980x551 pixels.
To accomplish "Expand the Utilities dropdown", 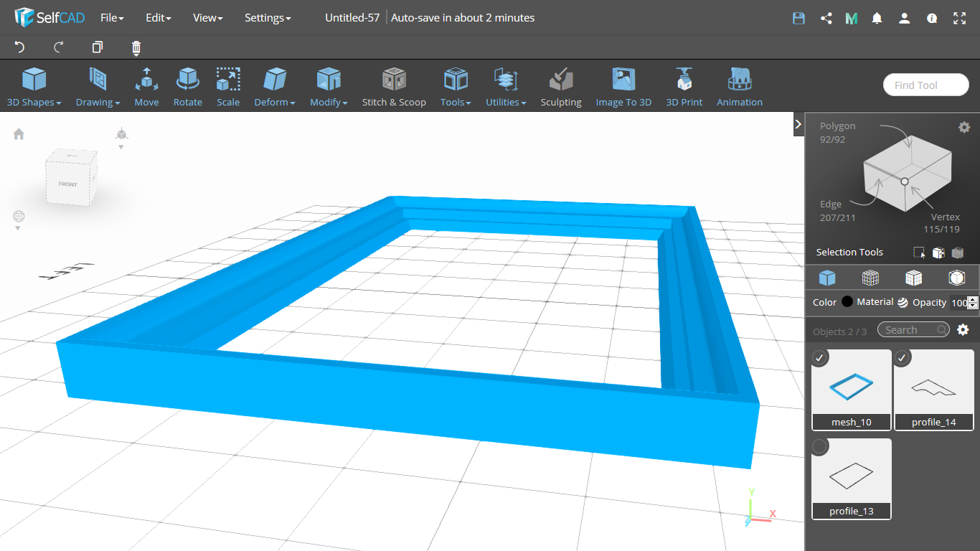I will click(x=506, y=87).
